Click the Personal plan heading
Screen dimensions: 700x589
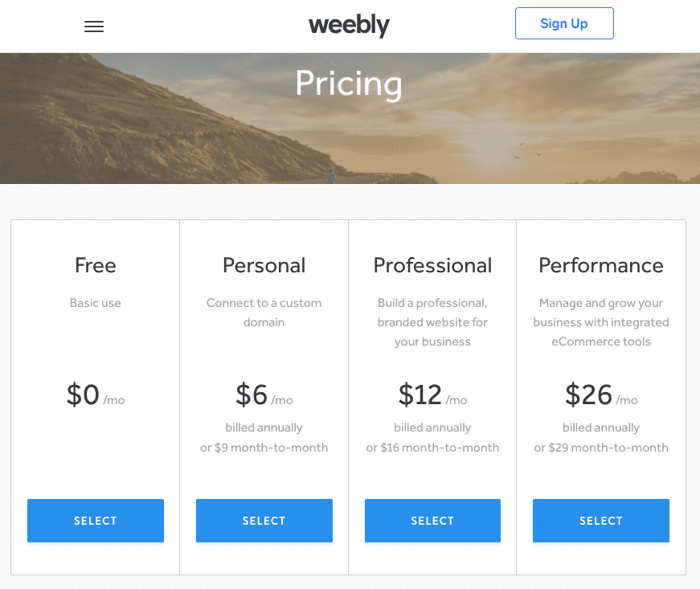(x=264, y=265)
